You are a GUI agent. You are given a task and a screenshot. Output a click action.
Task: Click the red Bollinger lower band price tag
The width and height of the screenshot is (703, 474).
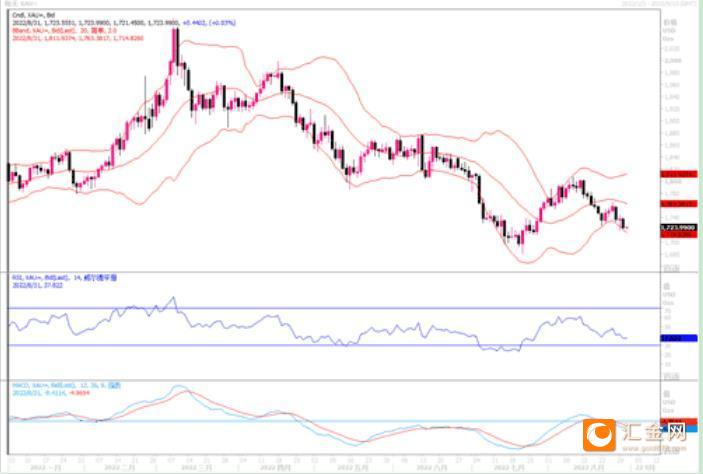(679, 235)
